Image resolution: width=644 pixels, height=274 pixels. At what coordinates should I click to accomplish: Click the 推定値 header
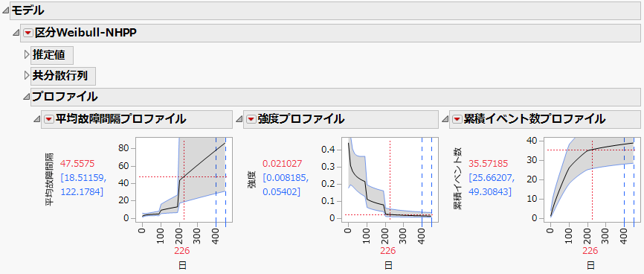click(x=52, y=55)
